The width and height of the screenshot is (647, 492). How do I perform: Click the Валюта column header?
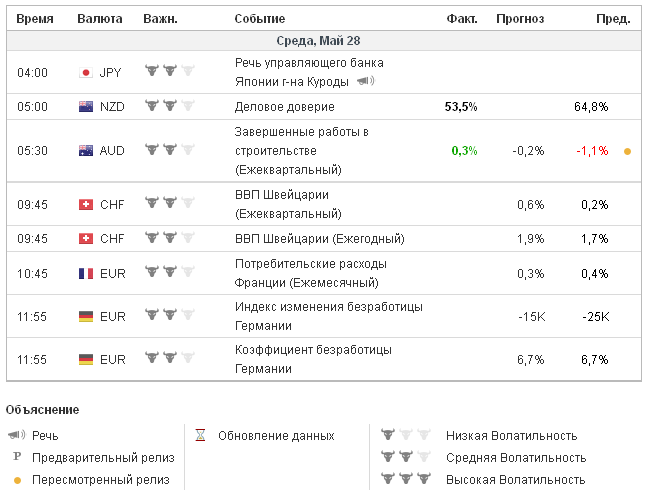[x=100, y=19]
